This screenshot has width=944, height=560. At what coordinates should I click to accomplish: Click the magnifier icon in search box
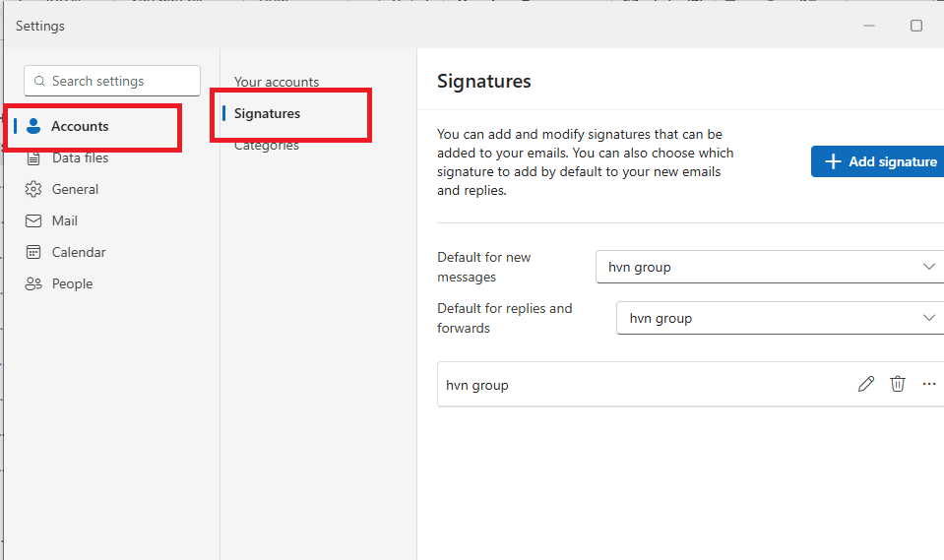(x=39, y=81)
